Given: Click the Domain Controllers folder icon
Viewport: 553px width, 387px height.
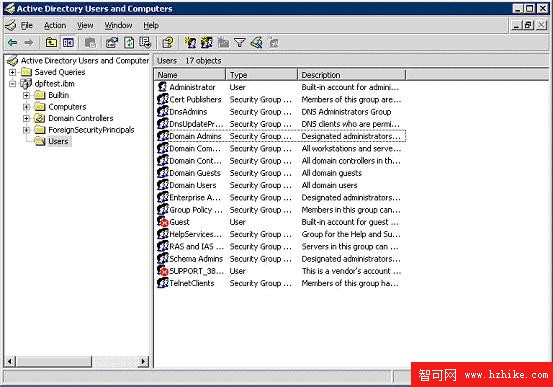Looking at the screenshot, I should click(40, 118).
